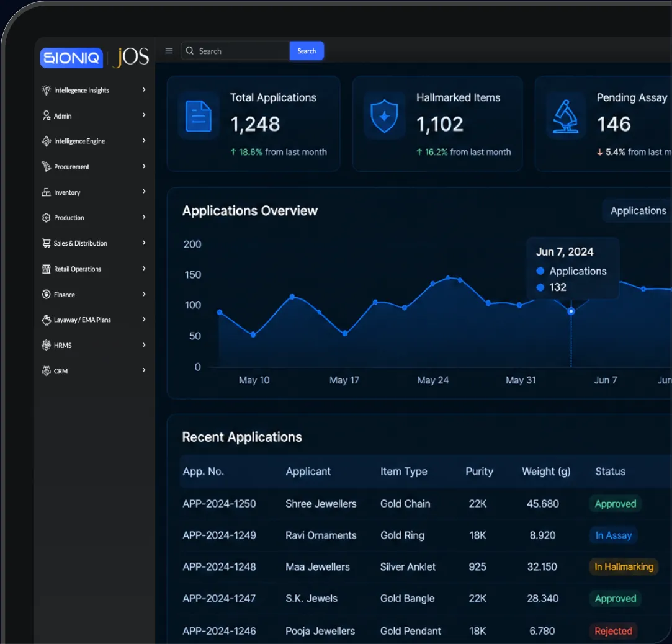Image resolution: width=672 pixels, height=644 pixels.
Task: Click the In Hallmarking status badge
Action: (624, 567)
